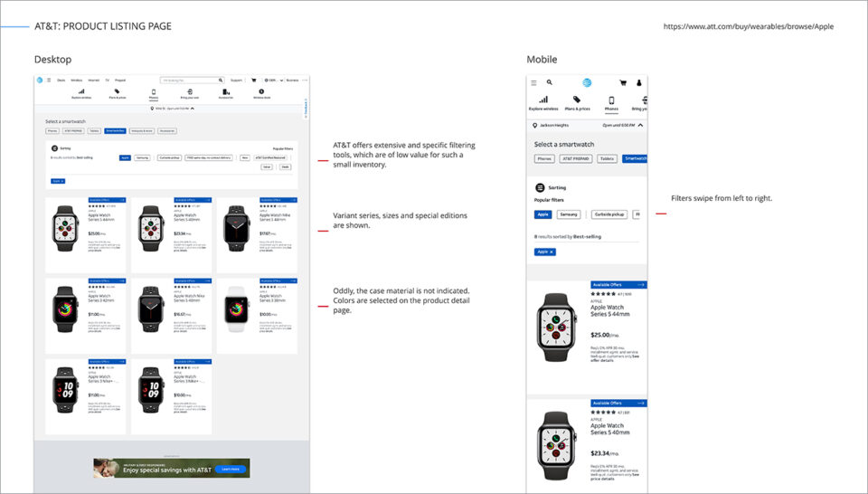Viewport: 868px width, 494px height.
Task: Select the Smartwatches category pill on desktop
Action: 115,130
